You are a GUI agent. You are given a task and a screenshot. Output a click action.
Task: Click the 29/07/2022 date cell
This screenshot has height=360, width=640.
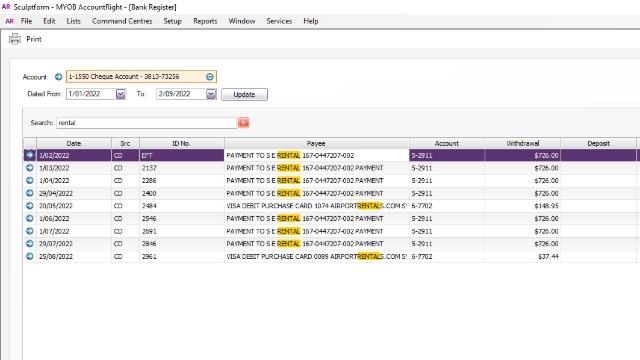[74, 244]
